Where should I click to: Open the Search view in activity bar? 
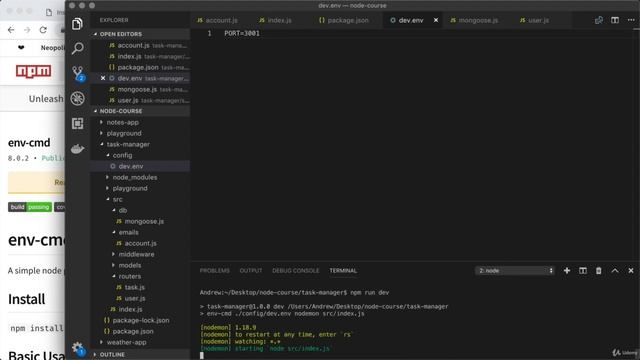click(77, 48)
